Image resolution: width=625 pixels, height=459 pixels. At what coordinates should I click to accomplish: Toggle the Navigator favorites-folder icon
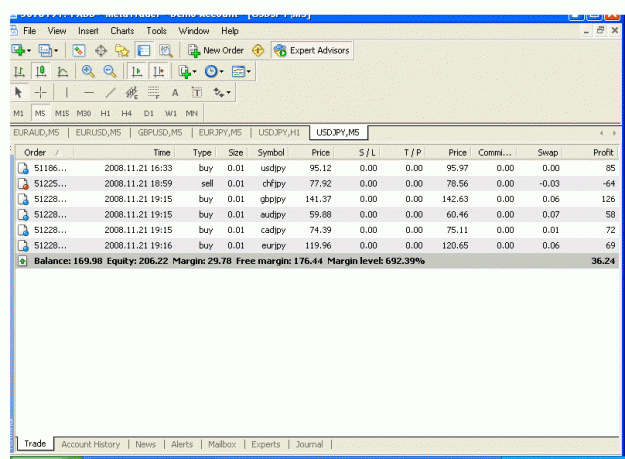point(122,51)
